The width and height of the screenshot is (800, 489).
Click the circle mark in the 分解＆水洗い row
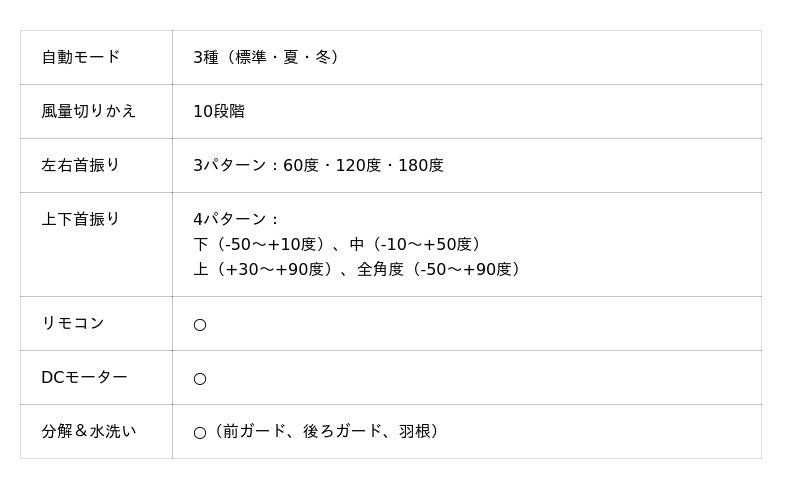point(200,433)
